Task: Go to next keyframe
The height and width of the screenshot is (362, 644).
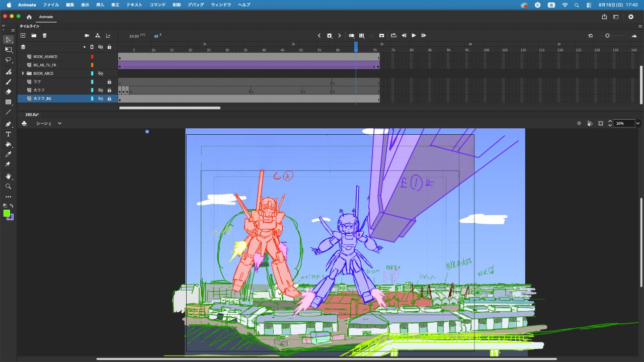Action: tap(340, 36)
